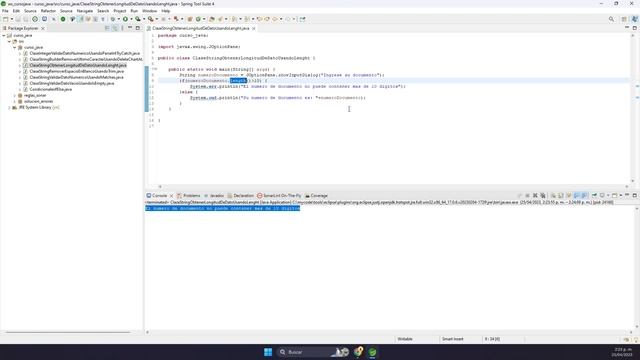Screen dimensions: 640x360
Task: Collapse all in Package Explorer
Action: pos(107,28)
